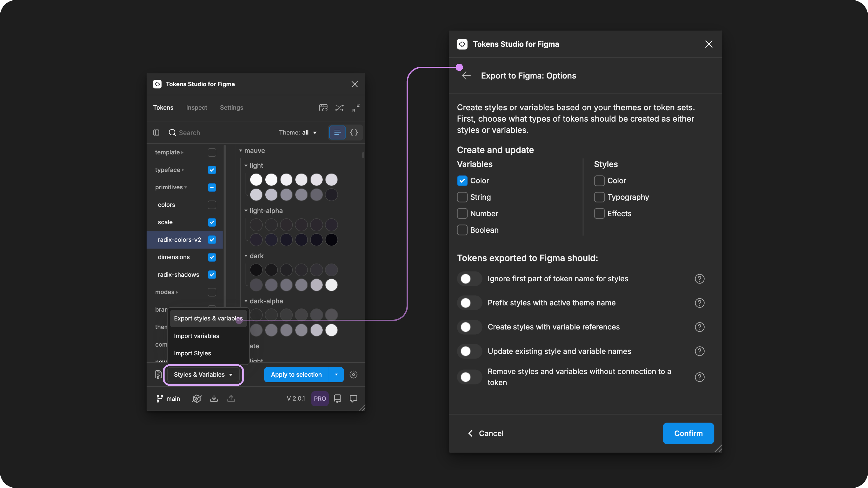Uncheck the Color variables checkbox
The image size is (868, 488).
click(462, 181)
